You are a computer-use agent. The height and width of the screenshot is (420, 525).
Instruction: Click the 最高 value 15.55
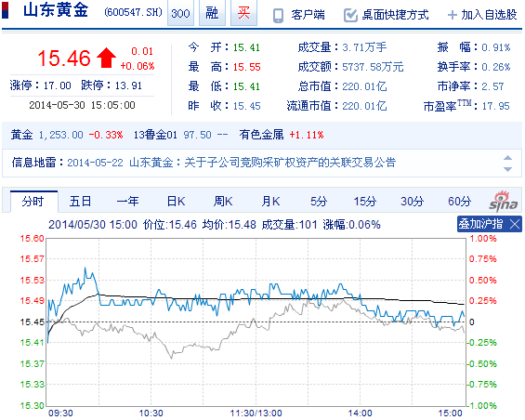247,67
